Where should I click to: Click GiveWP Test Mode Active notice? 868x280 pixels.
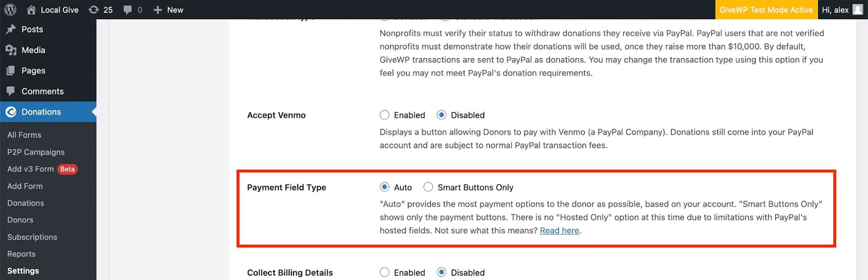pos(766,10)
